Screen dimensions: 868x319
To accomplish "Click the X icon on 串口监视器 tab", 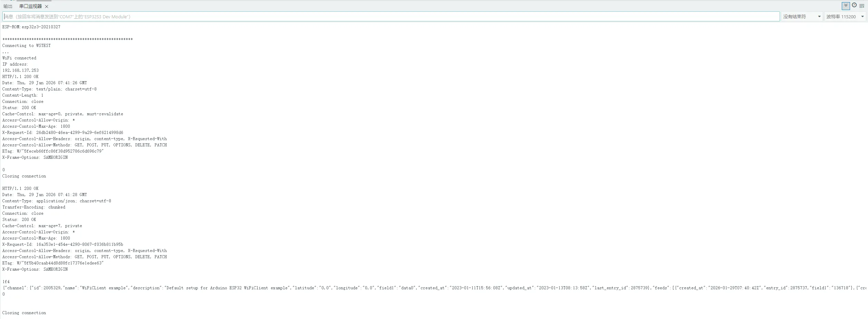I will click(47, 6).
